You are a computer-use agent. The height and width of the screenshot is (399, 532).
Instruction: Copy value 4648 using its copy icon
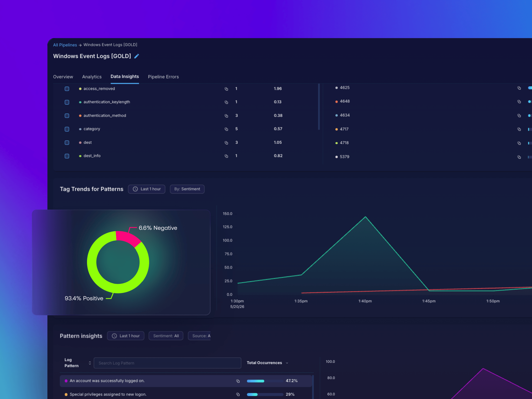pos(519,102)
